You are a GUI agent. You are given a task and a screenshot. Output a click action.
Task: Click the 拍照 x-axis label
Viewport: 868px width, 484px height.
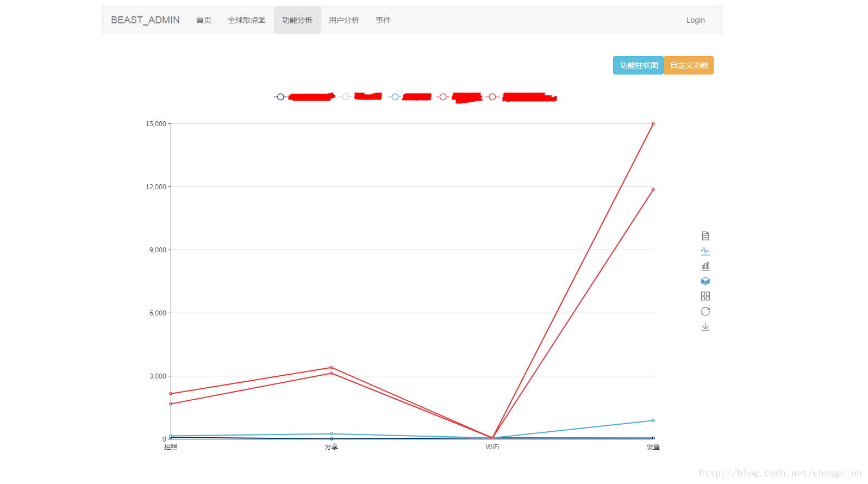point(171,447)
